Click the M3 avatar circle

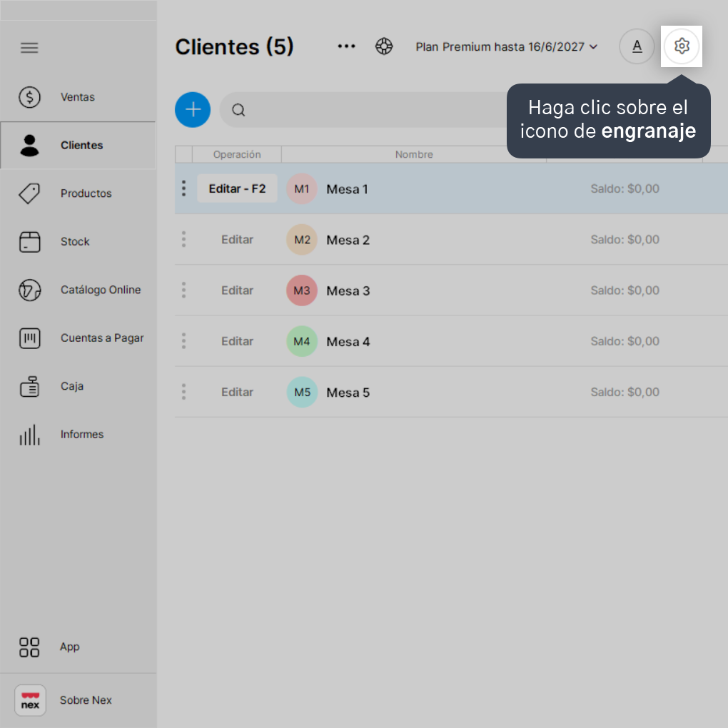(302, 290)
